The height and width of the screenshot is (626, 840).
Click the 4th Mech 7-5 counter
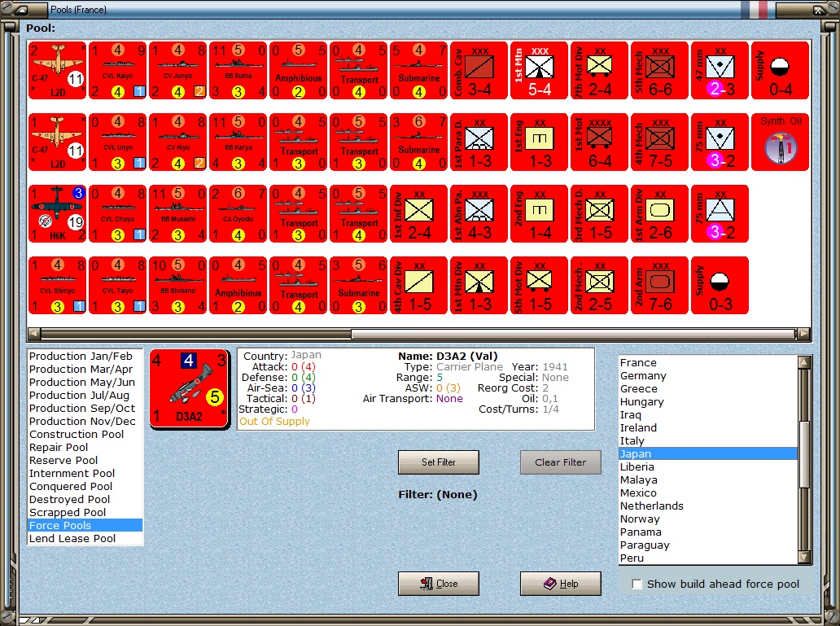660,142
